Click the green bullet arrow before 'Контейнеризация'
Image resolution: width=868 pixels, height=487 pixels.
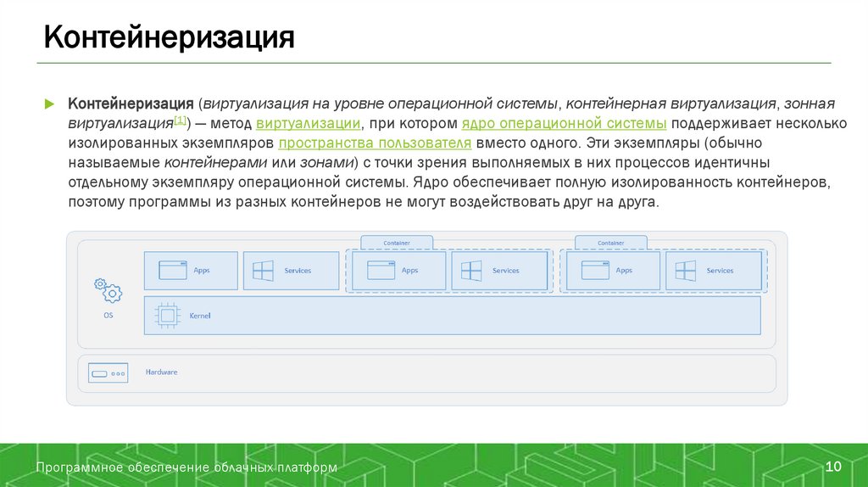(x=49, y=104)
